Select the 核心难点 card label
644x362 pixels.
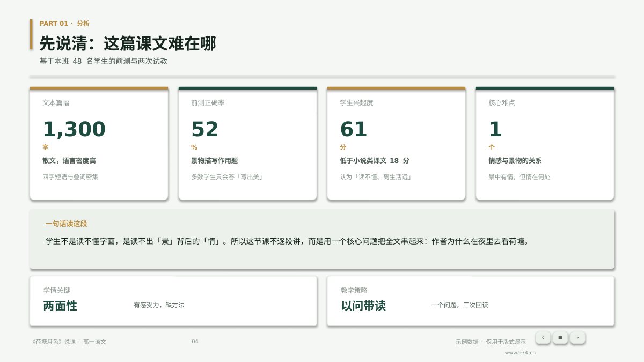pos(502,102)
